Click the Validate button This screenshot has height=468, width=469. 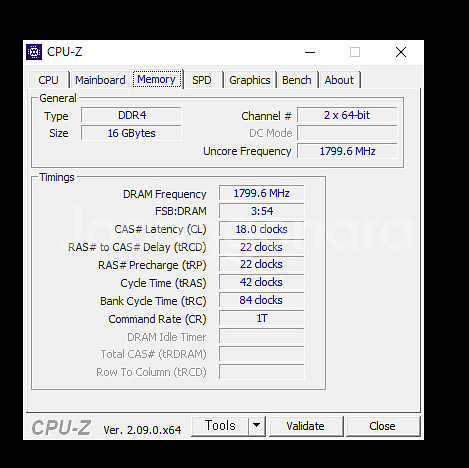click(x=305, y=426)
